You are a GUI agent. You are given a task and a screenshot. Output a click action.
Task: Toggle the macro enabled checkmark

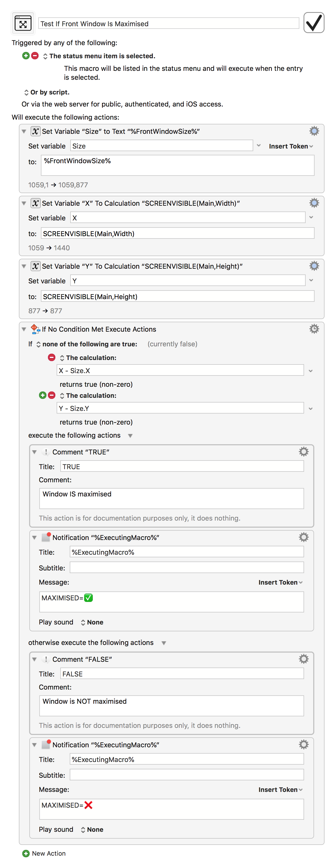314,23
